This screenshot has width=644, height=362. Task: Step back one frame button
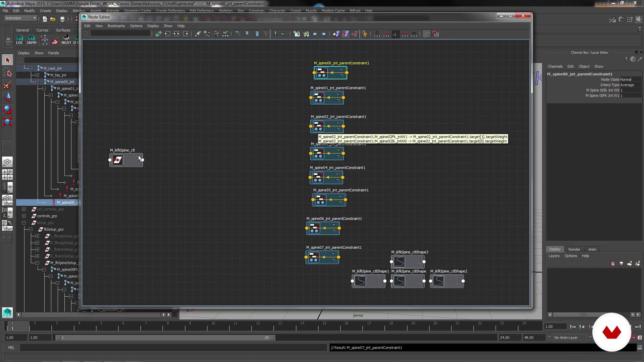pyautogui.click(x=582, y=327)
